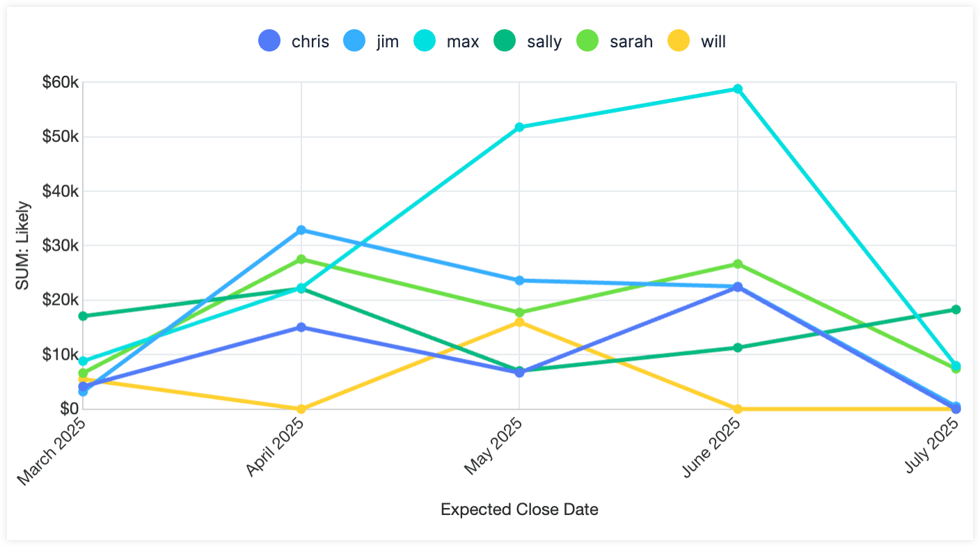Click will's zero-value April 2025 point
This screenshot has width=980, height=547.
[x=301, y=409]
